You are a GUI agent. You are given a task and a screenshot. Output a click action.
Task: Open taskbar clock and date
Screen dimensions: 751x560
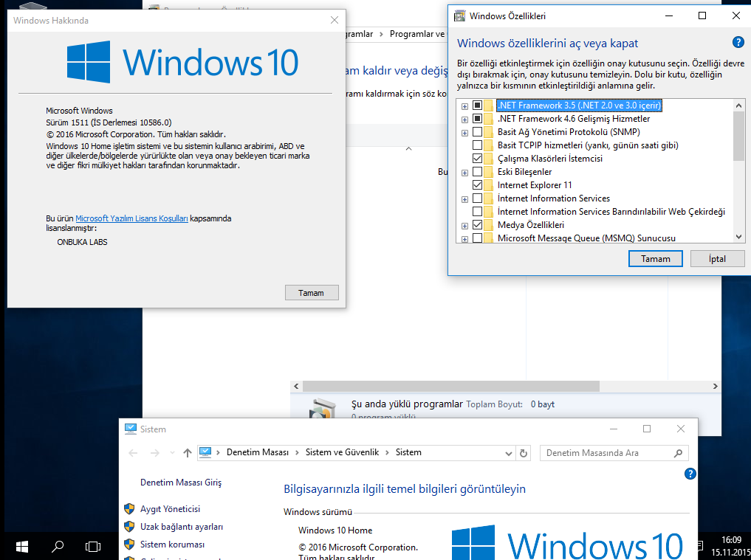pyautogui.click(x=731, y=546)
